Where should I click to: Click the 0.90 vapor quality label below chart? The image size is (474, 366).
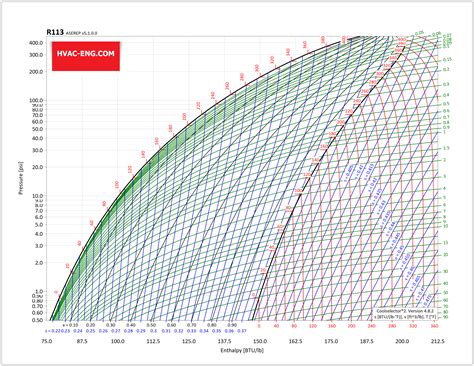[x=232, y=325]
